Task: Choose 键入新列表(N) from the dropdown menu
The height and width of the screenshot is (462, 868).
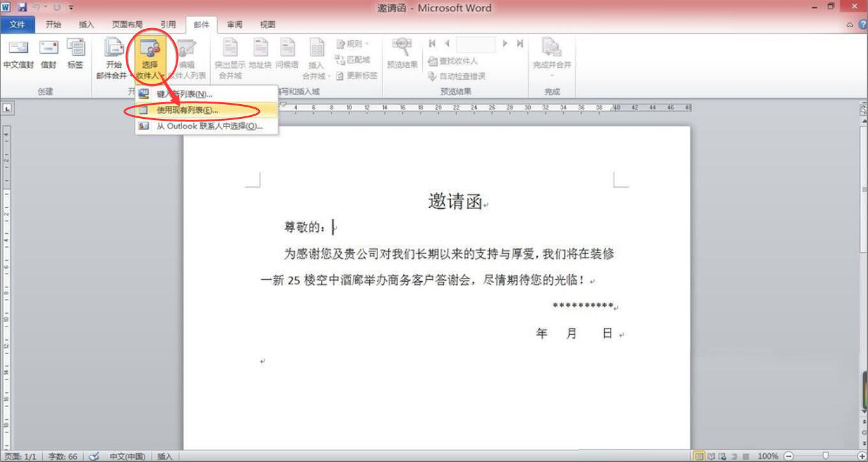Action: pos(207,94)
